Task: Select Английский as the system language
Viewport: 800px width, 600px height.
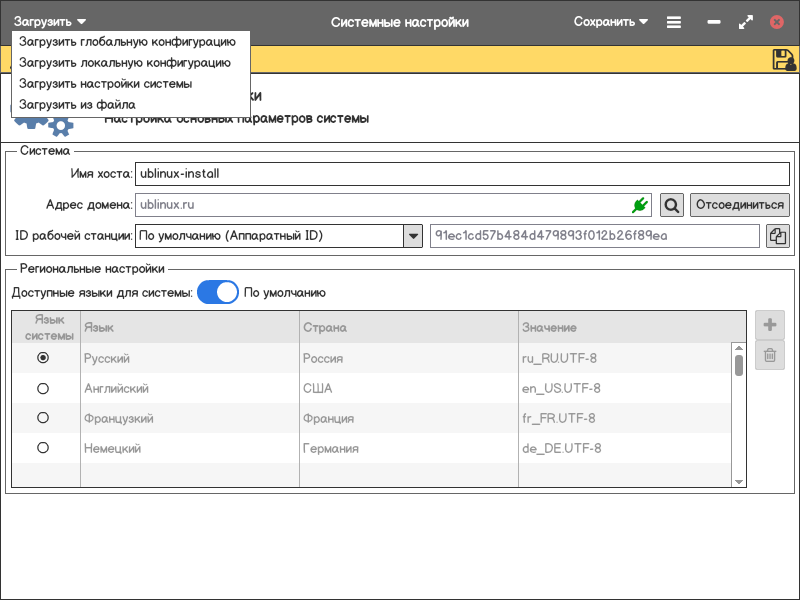Action: point(43,388)
